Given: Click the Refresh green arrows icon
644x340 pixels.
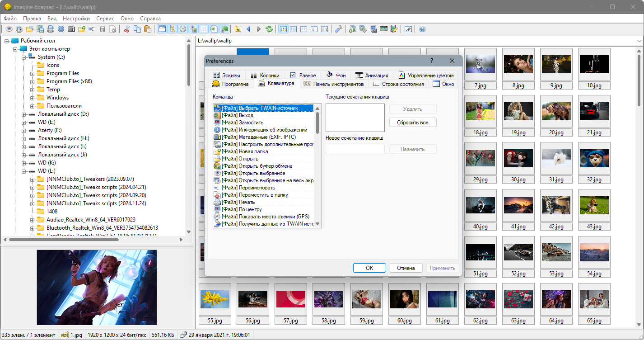Looking at the screenshot, I should tap(269, 29).
